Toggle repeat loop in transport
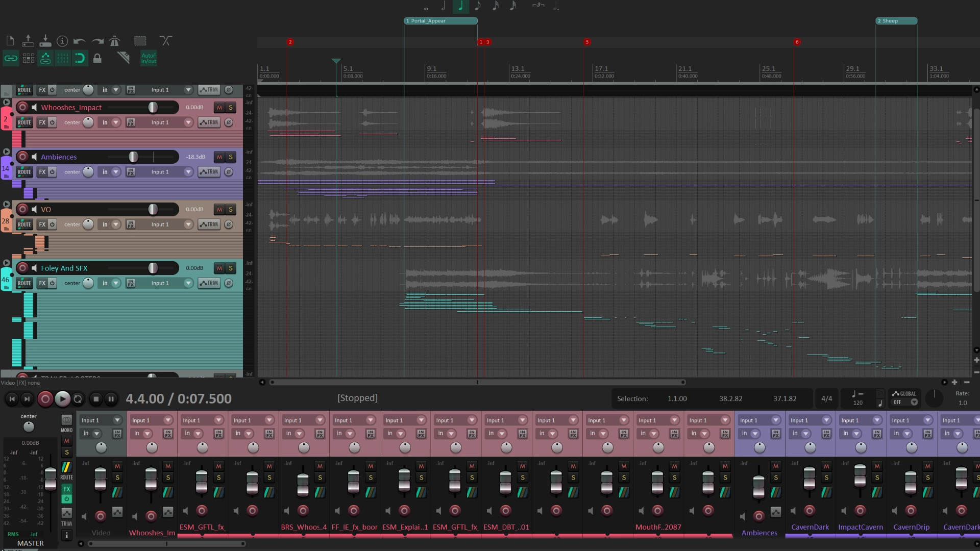980x551 pixels. (78, 399)
